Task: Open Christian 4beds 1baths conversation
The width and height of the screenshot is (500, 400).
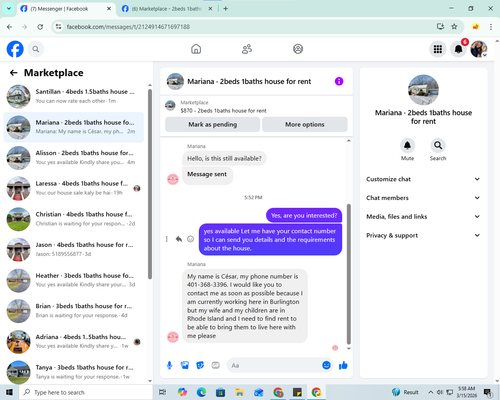Action: (x=74, y=219)
